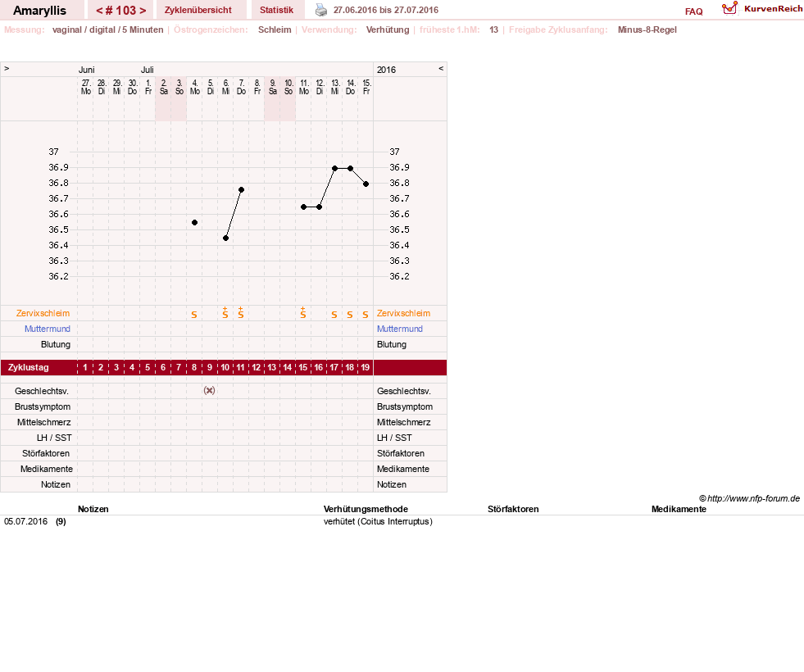Click the cervical mucus S symbol on 4 July
The height and width of the screenshot is (672, 804).
pyautogui.click(x=194, y=315)
